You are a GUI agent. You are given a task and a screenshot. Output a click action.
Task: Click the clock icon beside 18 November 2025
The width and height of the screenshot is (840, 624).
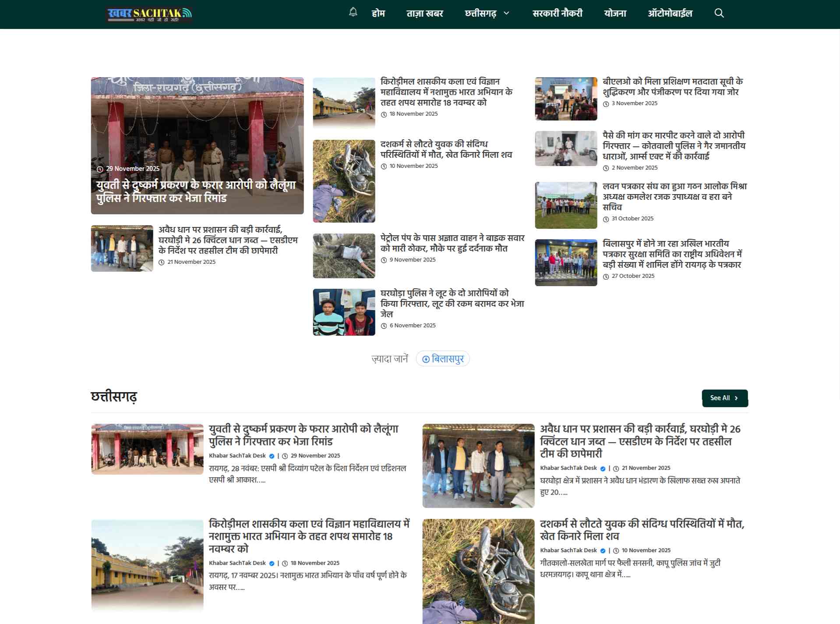385,113
